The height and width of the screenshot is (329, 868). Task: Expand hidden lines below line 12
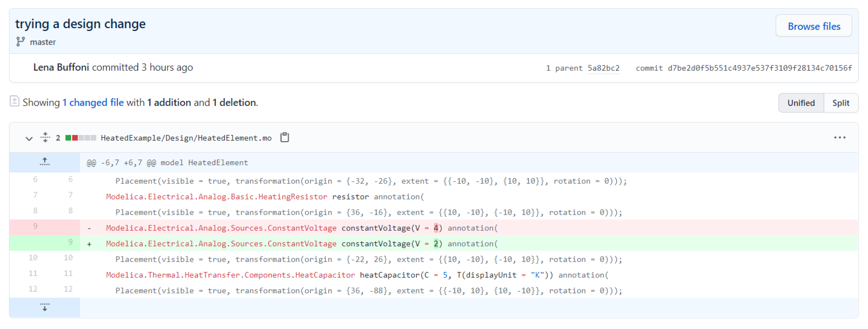tap(44, 307)
